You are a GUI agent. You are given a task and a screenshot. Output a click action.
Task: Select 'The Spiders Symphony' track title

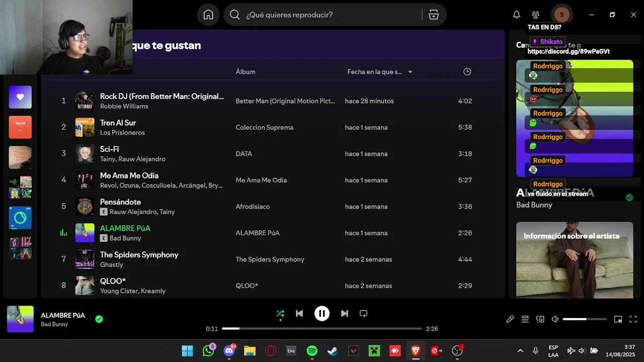pos(139,254)
